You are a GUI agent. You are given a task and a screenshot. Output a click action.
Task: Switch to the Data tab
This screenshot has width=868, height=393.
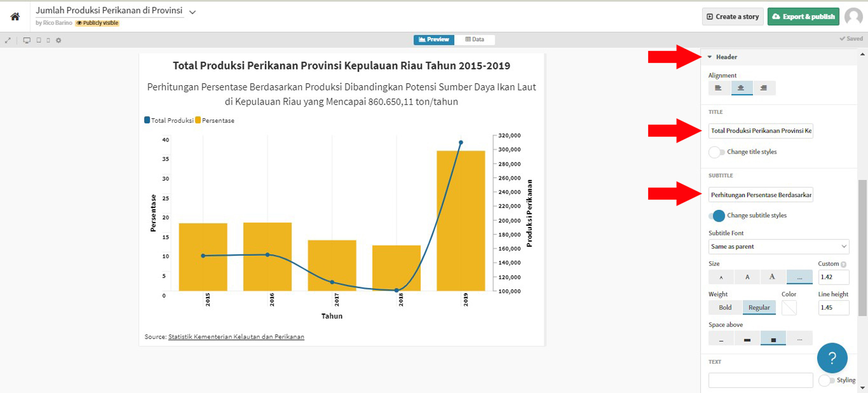(475, 39)
